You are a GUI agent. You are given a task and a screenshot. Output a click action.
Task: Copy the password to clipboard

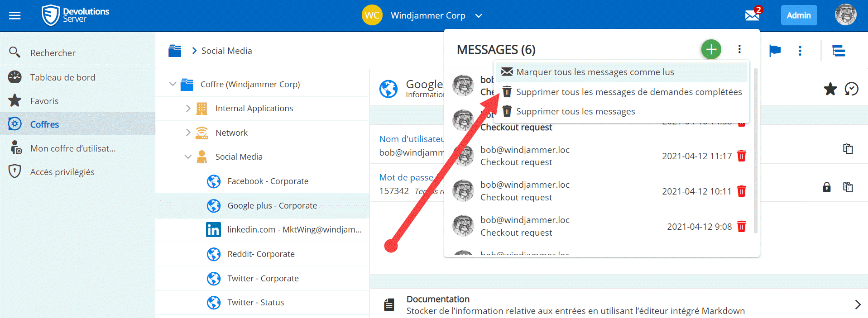coord(848,187)
